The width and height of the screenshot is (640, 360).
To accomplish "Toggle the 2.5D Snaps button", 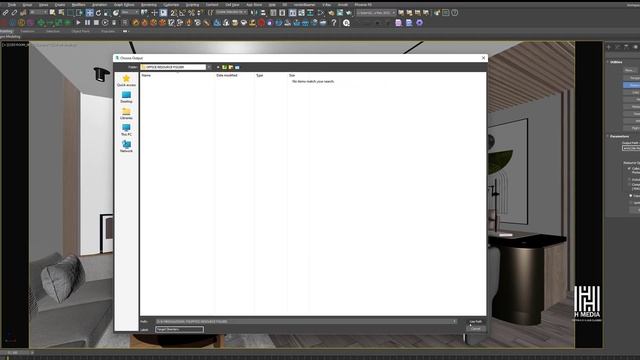I will click(173, 13).
